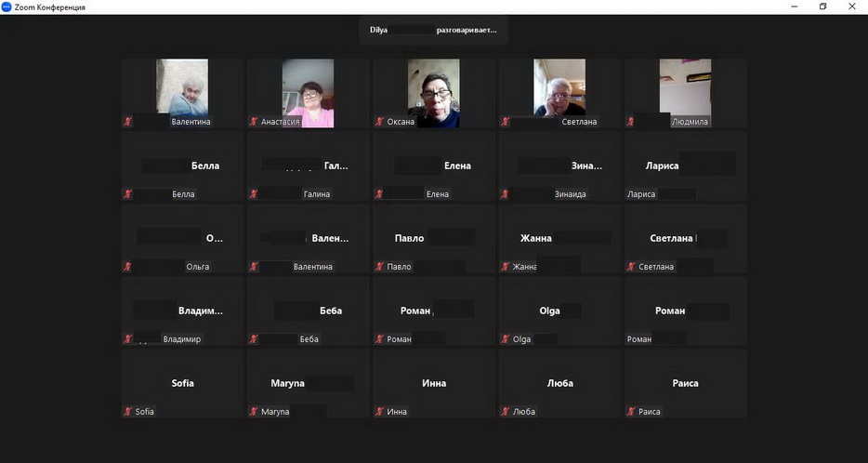Click the Магупа participant tile
868x463 pixels.
(308, 384)
